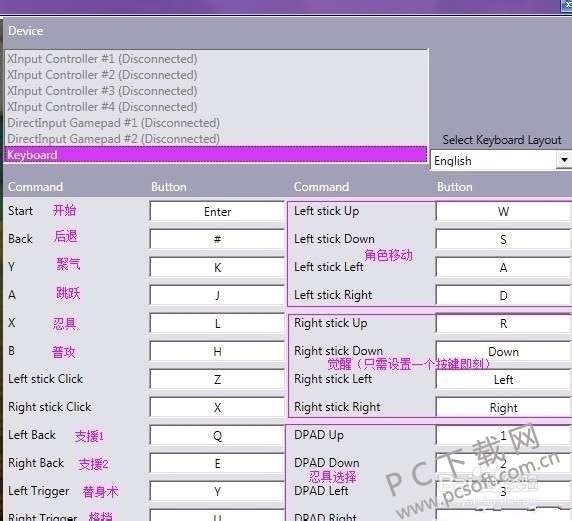
Task: Click the Back command field showing #
Action: point(217,240)
